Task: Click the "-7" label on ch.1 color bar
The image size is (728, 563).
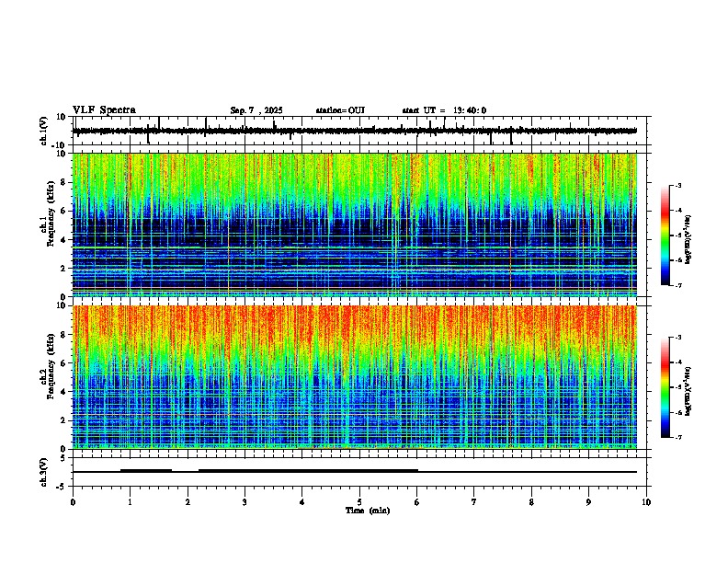Action: tap(677, 285)
